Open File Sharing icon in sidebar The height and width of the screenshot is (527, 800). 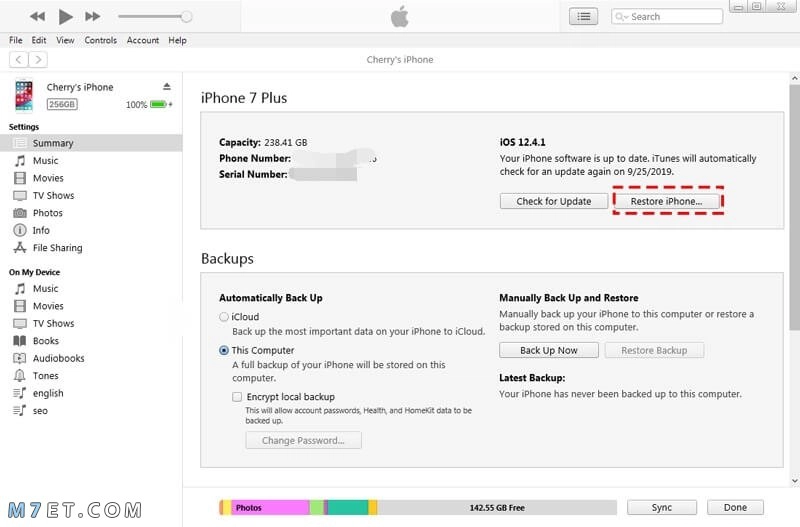pyautogui.click(x=20, y=247)
